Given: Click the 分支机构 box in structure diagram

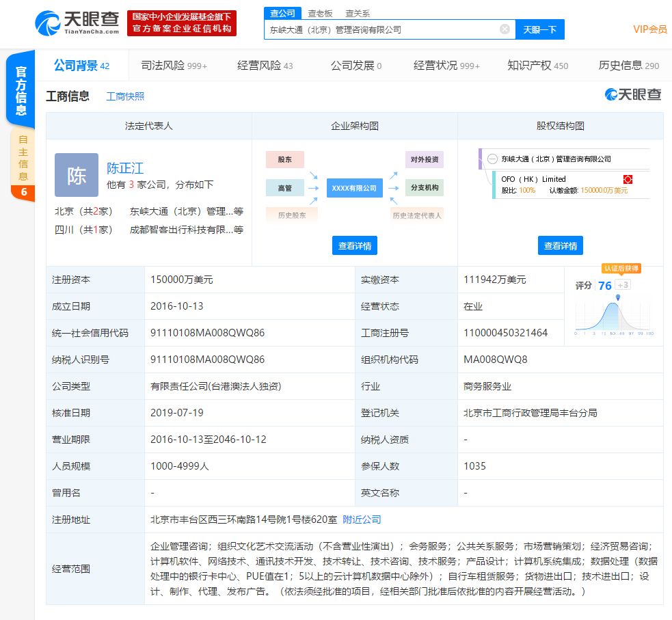Looking at the screenshot, I should 425,188.
